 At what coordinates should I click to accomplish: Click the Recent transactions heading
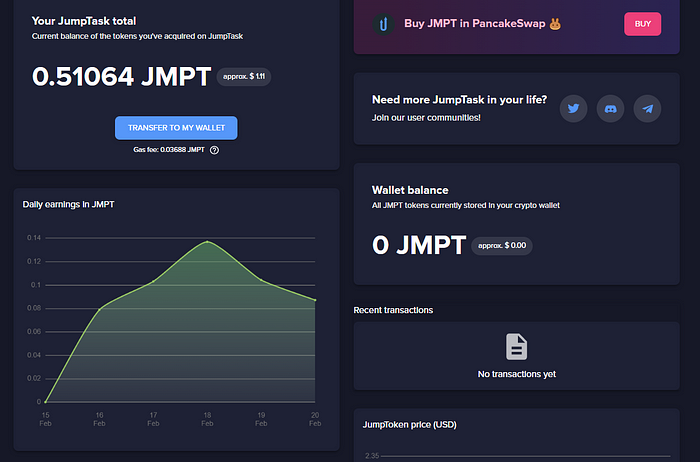pos(393,310)
